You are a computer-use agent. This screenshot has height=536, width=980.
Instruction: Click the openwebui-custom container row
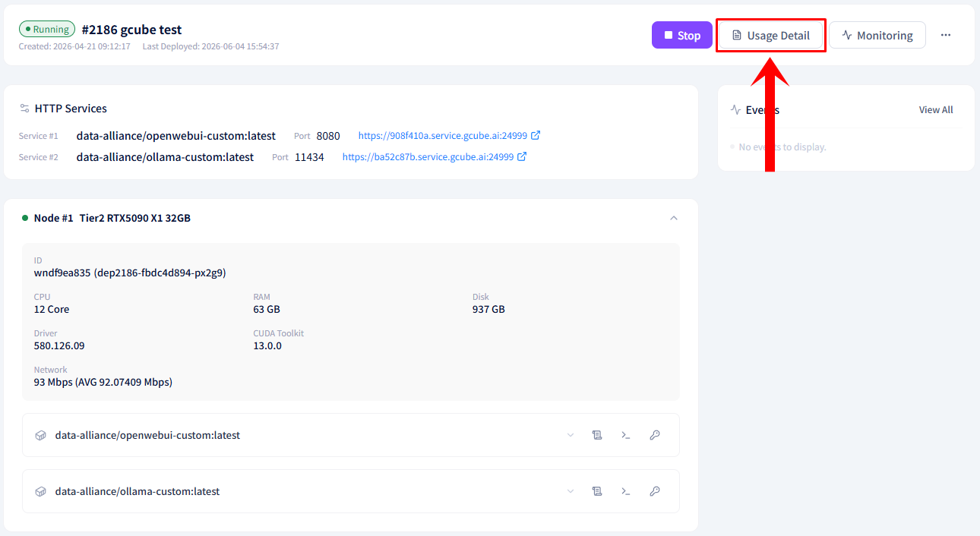click(x=351, y=435)
